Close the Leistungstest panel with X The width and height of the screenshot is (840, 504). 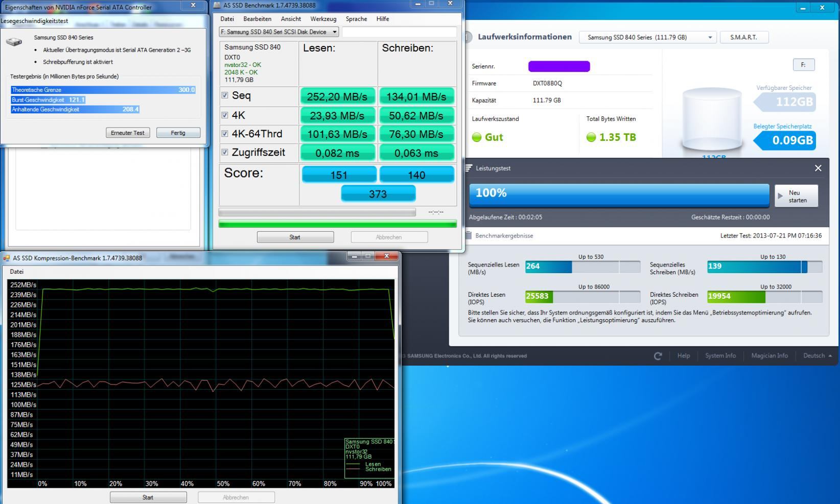click(818, 168)
